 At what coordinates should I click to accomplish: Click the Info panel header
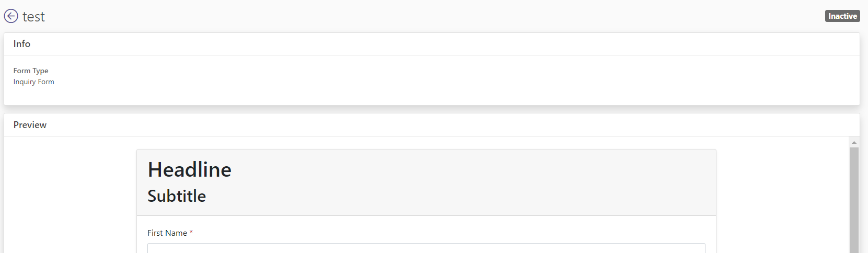coord(432,44)
